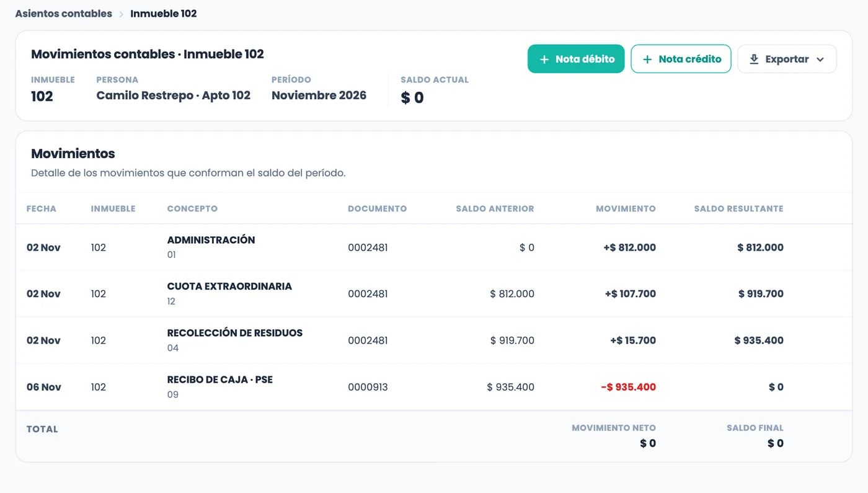Click movement +$ 107.700
868x493 pixels.
click(631, 294)
